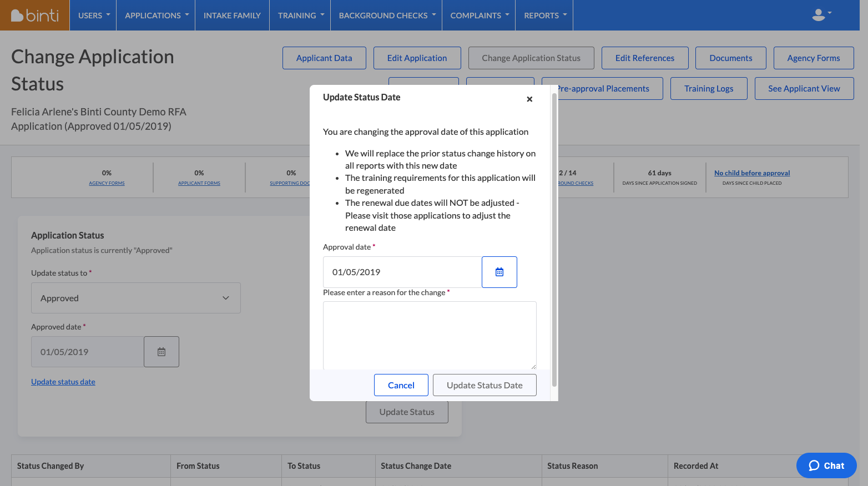Open the user account avatar menu

(821, 15)
